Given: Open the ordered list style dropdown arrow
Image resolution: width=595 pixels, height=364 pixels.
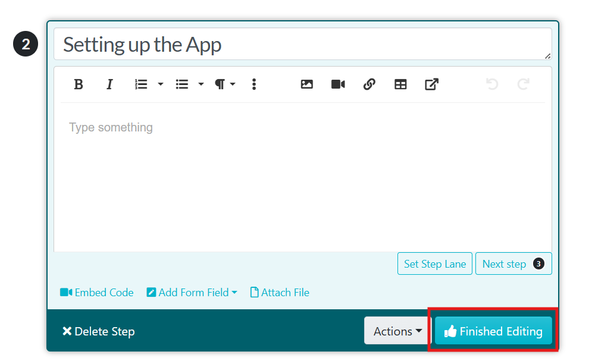Looking at the screenshot, I should tap(161, 84).
